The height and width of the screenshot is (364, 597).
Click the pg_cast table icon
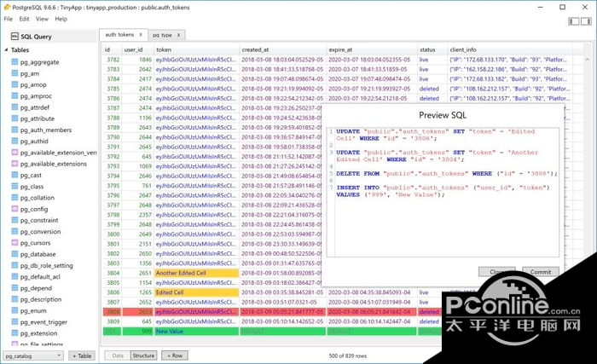coord(14,175)
